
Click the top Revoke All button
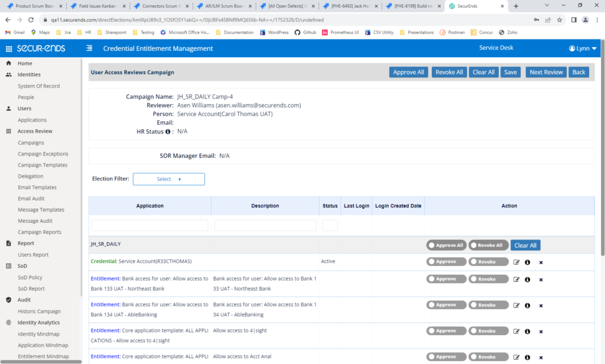pyautogui.click(x=449, y=72)
